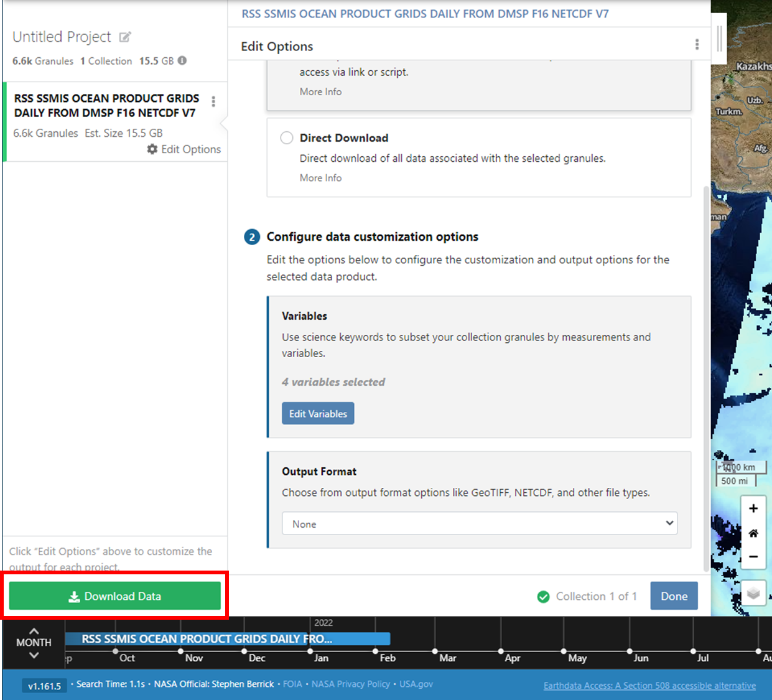The height and width of the screenshot is (700, 772).
Task: Select the Direct Download radio option
Action: (287, 138)
